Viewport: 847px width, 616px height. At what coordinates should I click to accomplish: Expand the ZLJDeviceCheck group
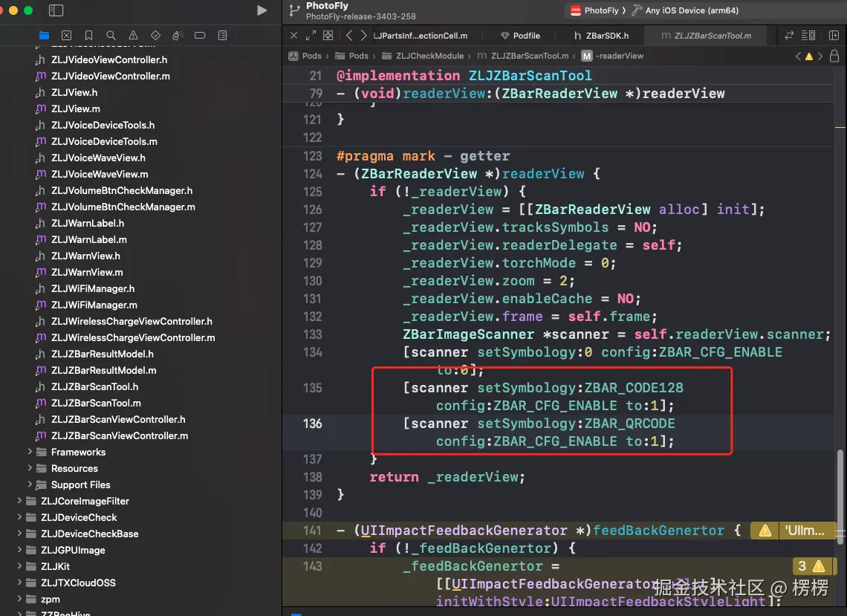tap(19, 517)
